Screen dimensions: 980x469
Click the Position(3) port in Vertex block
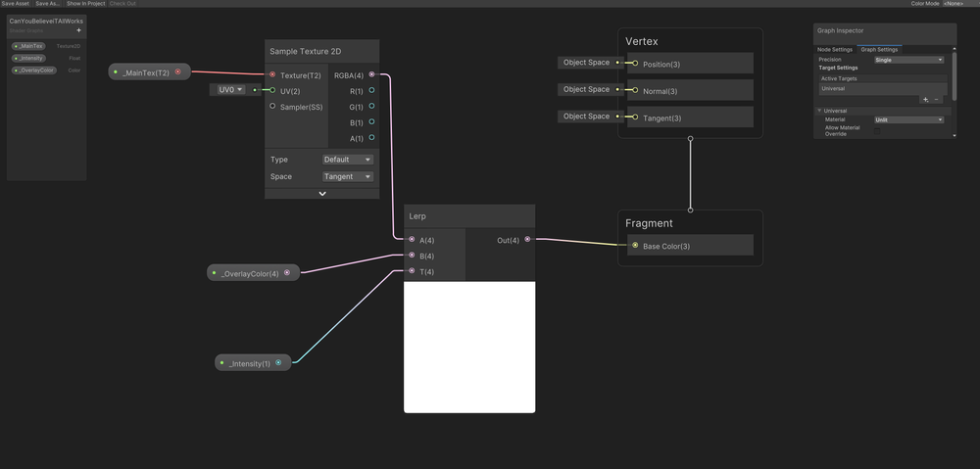point(635,63)
